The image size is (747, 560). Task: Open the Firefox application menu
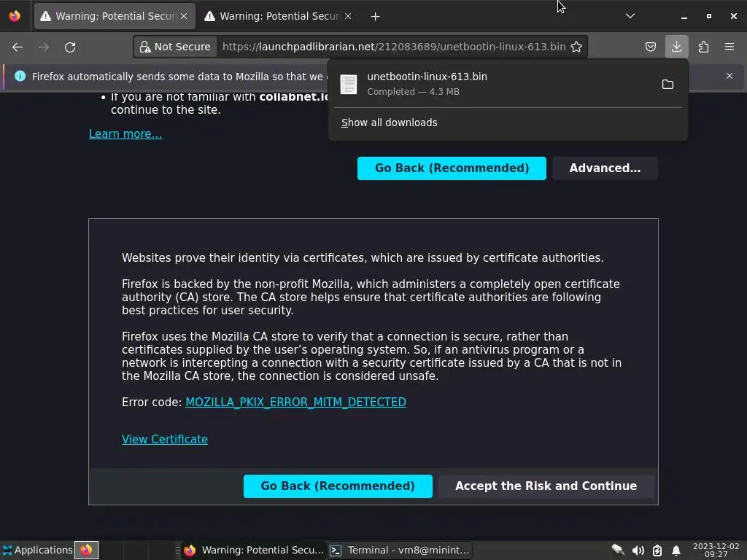point(729,47)
